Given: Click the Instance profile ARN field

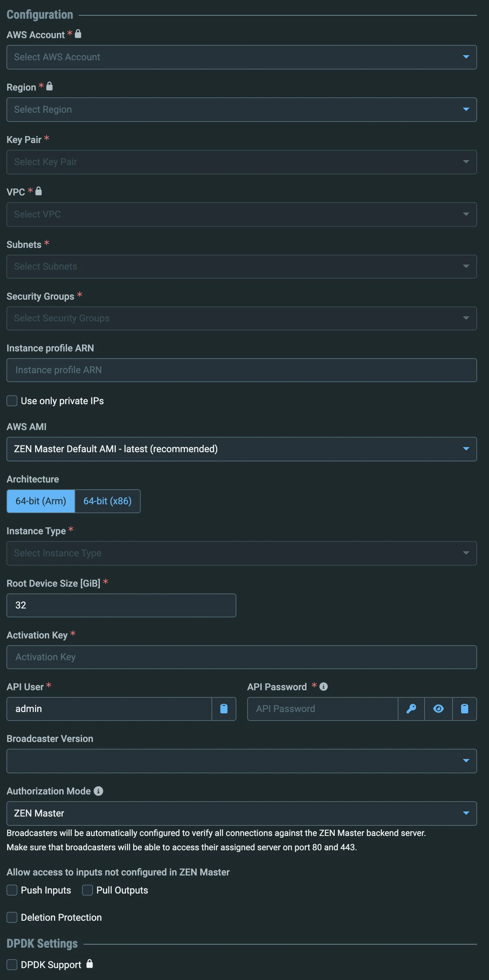Looking at the screenshot, I should [x=242, y=370].
